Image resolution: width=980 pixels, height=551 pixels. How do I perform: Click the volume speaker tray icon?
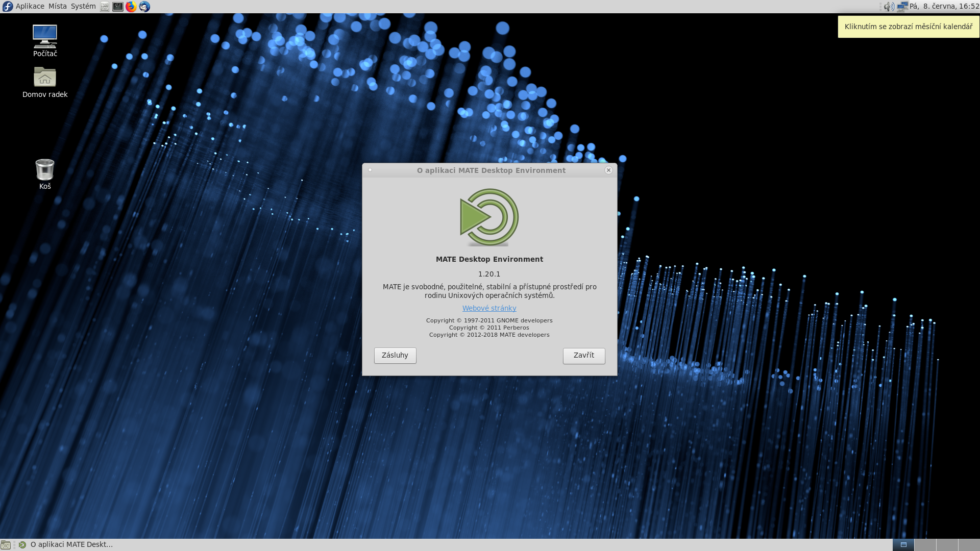click(x=889, y=7)
